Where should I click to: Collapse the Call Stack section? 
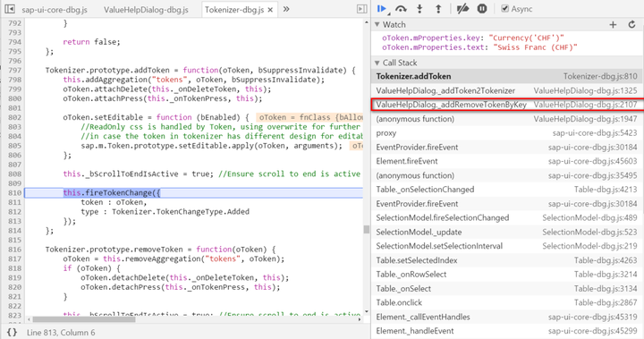(x=377, y=63)
